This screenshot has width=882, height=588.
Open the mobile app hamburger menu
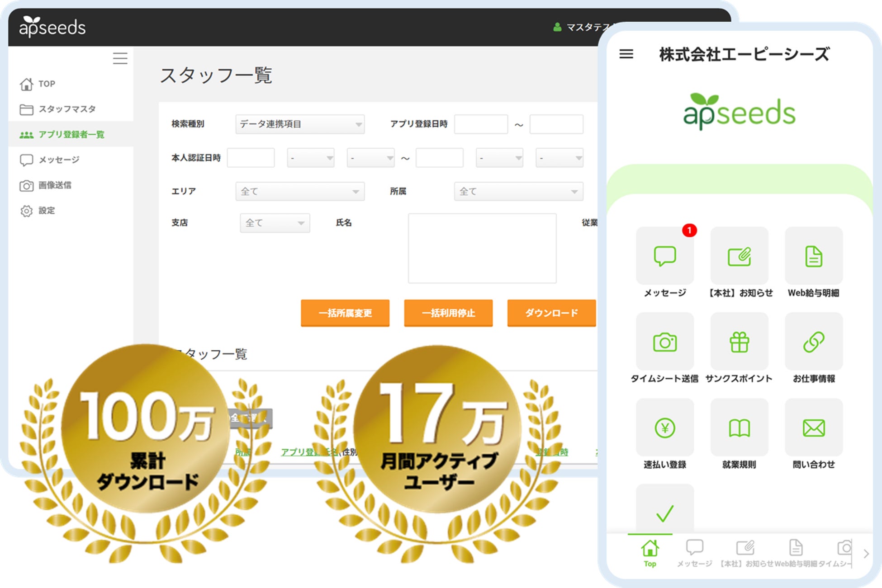click(x=626, y=54)
